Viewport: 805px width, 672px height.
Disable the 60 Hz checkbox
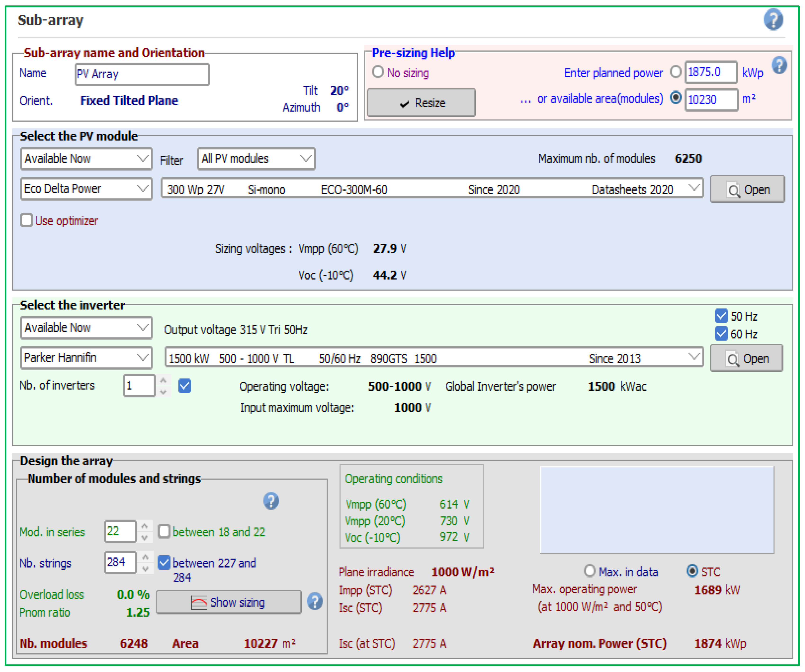coord(722,333)
